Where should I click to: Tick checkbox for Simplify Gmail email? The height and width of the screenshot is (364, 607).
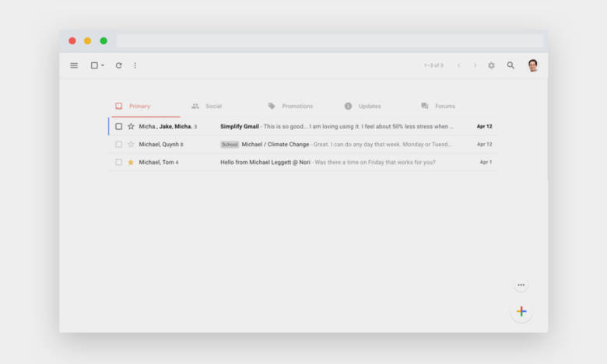point(119,126)
